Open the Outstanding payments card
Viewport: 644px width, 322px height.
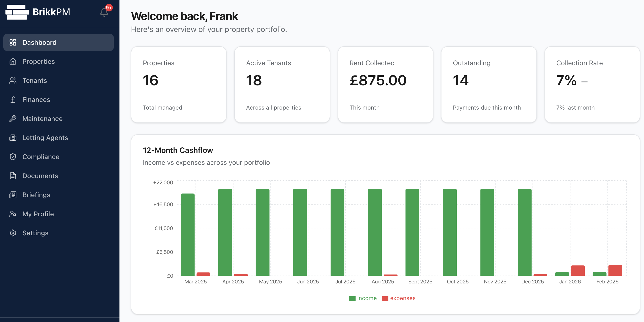[x=489, y=85]
